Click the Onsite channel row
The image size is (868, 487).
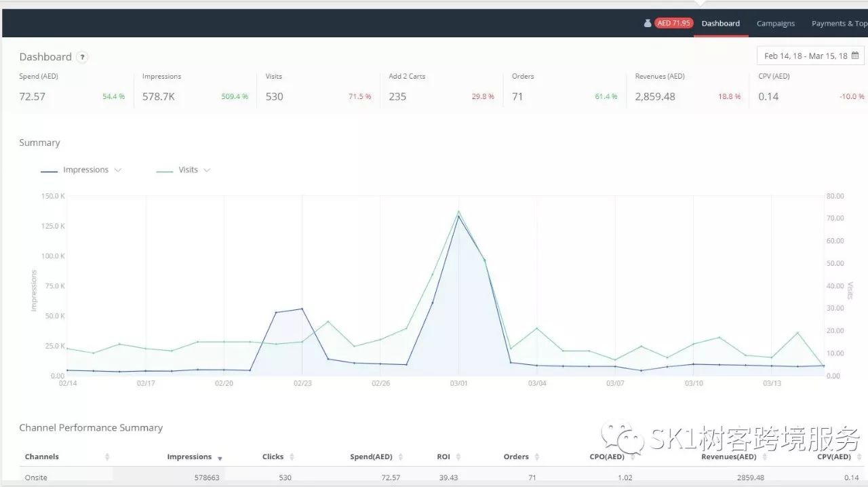pos(37,478)
